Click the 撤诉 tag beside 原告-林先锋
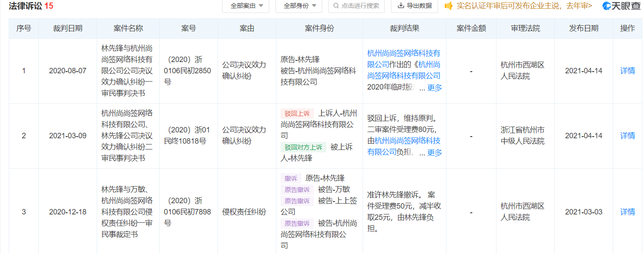 [x=291, y=178]
